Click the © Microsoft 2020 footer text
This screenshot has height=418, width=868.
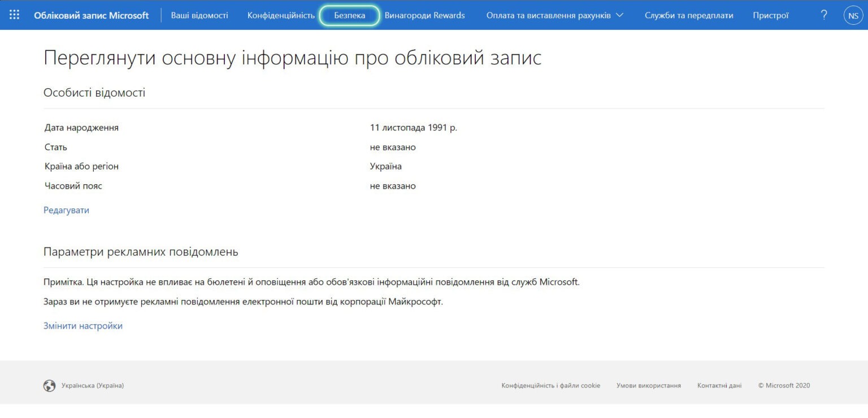point(784,386)
